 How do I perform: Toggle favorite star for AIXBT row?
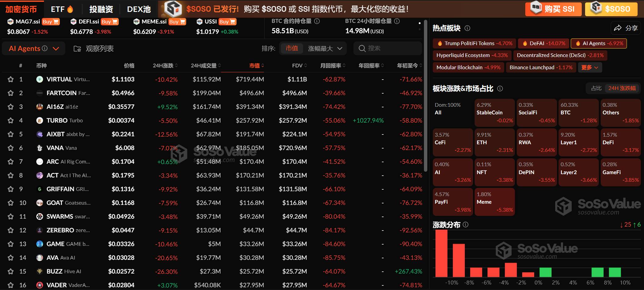pyautogui.click(x=11, y=134)
